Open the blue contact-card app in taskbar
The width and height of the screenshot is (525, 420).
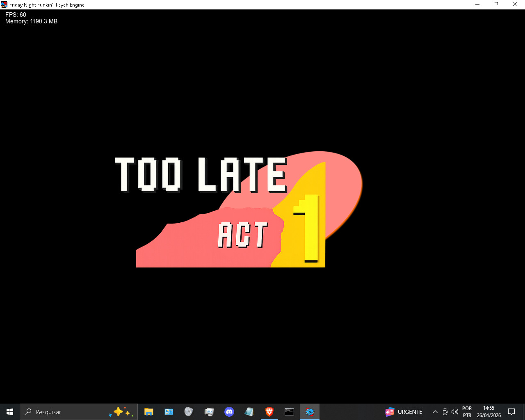tap(169, 412)
